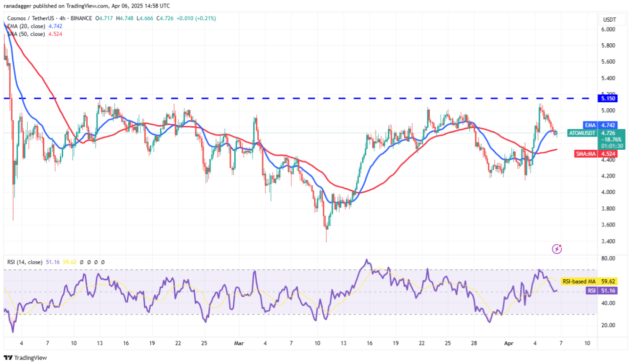Viewport: 630px width, 364px height.
Task: Select the Cosmos / TetherUS symbol title
Action: point(30,18)
